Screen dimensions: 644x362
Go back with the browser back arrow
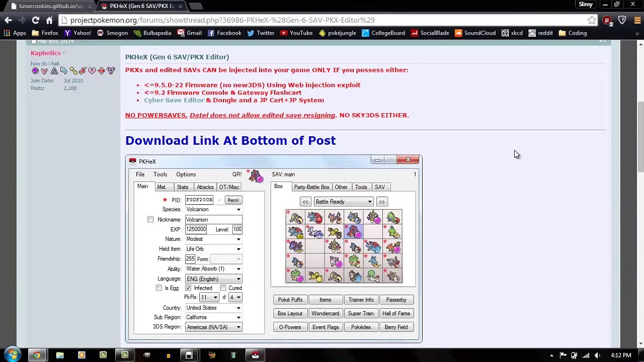point(8,20)
